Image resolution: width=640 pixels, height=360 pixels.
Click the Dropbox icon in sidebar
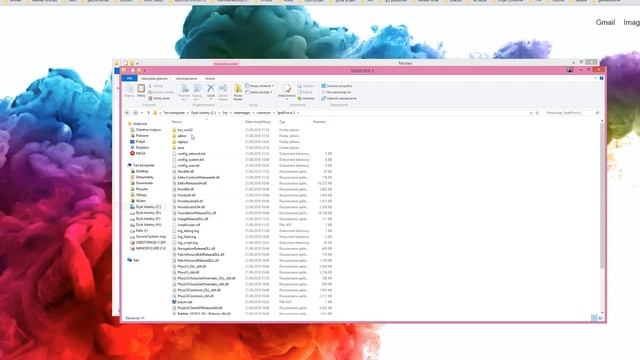(x=132, y=147)
